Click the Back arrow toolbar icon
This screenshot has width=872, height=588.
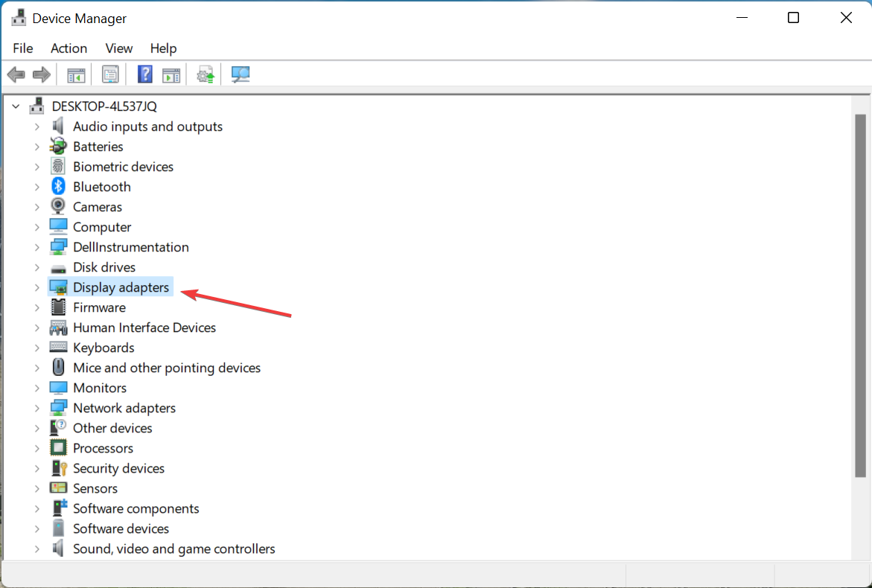(x=16, y=74)
